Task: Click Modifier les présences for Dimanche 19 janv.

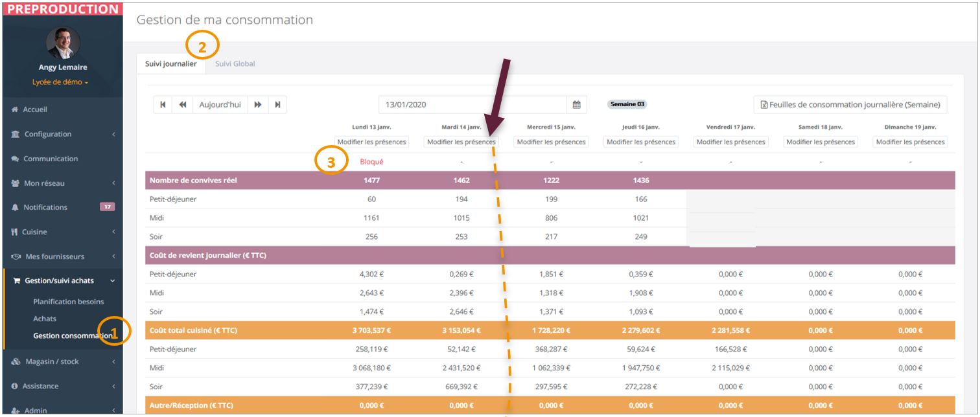Action: click(x=910, y=142)
